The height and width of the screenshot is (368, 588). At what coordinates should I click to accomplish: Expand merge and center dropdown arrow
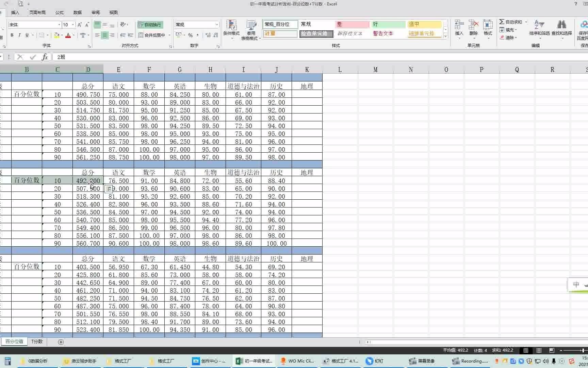[169, 35]
